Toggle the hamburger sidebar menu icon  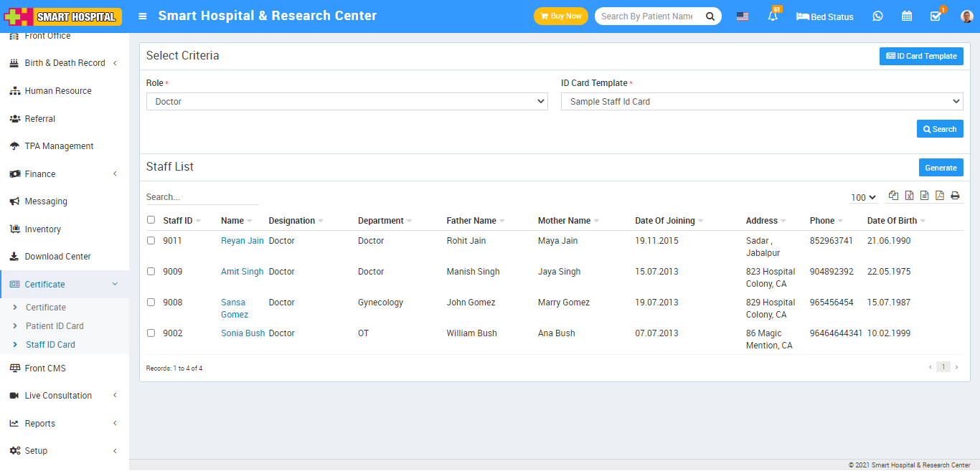click(143, 16)
